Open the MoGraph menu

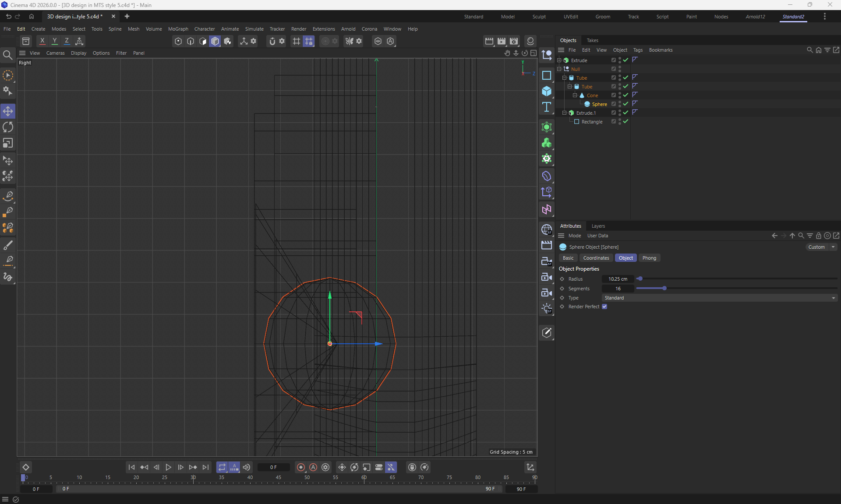pyautogui.click(x=178, y=29)
